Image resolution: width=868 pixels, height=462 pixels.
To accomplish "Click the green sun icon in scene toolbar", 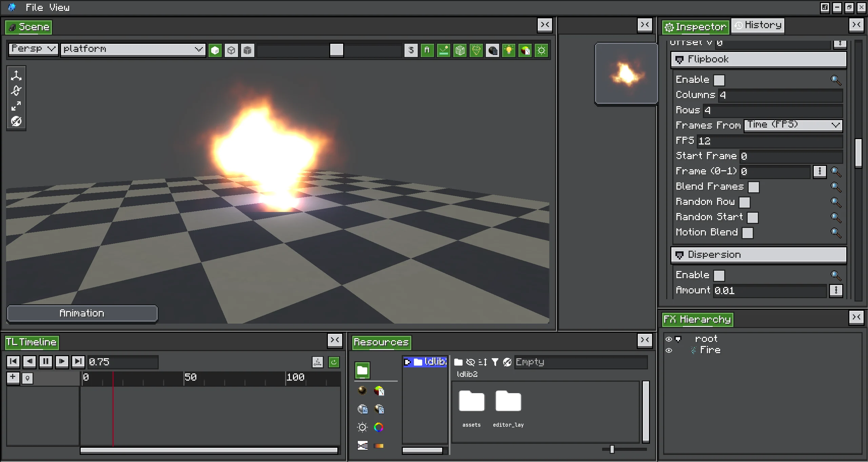I will (541, 51).
